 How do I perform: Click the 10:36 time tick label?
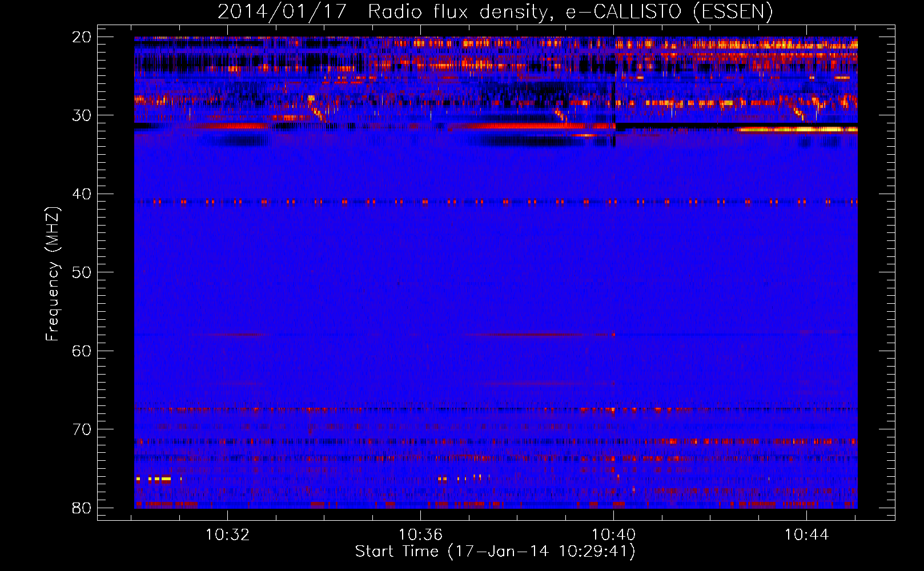pos(421,535)
